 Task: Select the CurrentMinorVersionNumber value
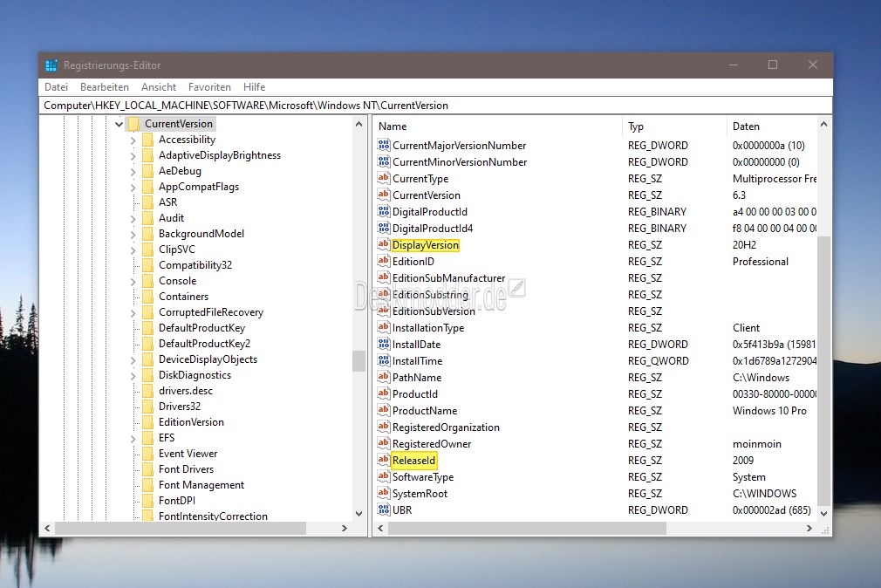tap(460, 162)
